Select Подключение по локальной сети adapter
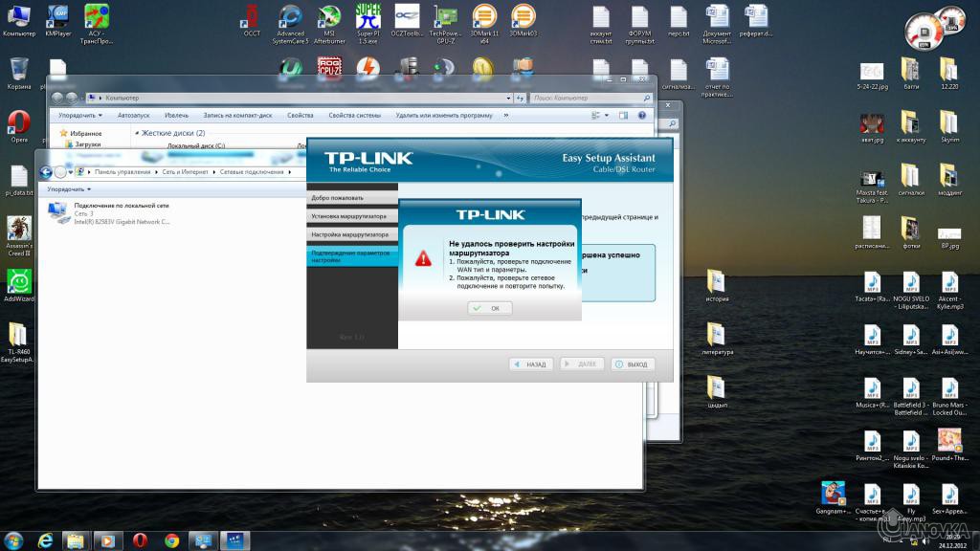This screenshot has height=551, width=980. [x=109, y=213]
